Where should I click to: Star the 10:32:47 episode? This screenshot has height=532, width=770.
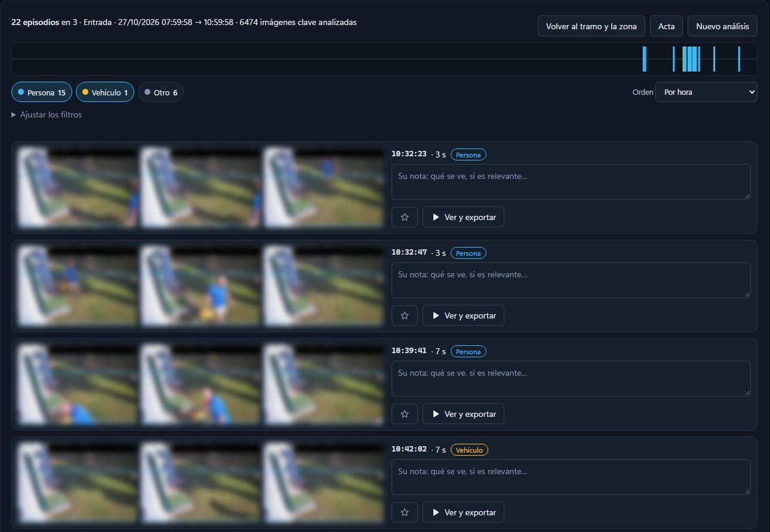click(x=405, y=316)
